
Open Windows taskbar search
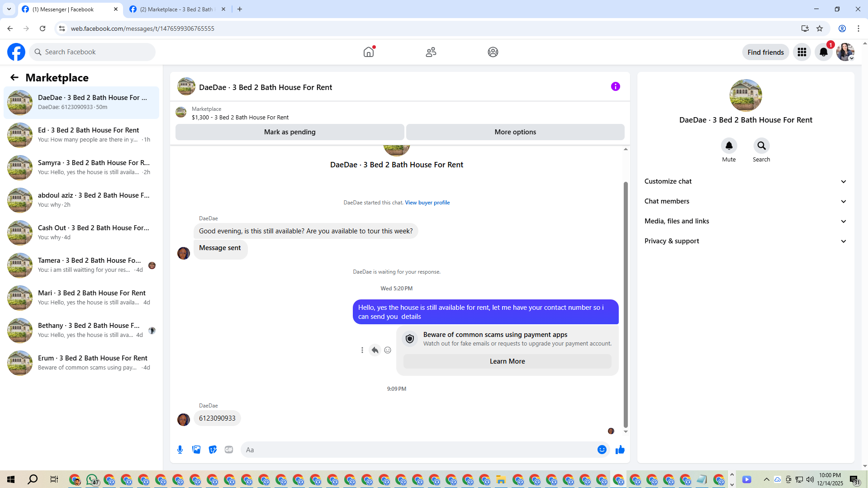point(33,479)
